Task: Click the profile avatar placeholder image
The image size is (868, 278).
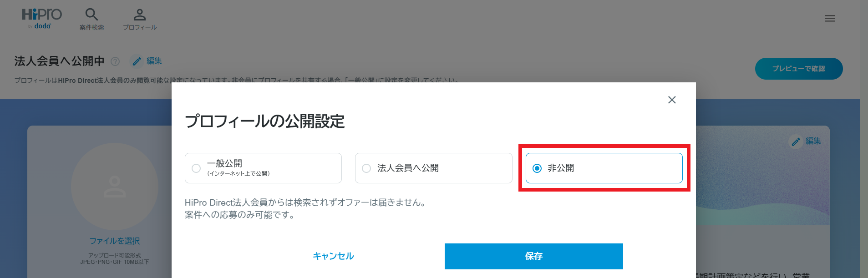Action: (115, 187)
